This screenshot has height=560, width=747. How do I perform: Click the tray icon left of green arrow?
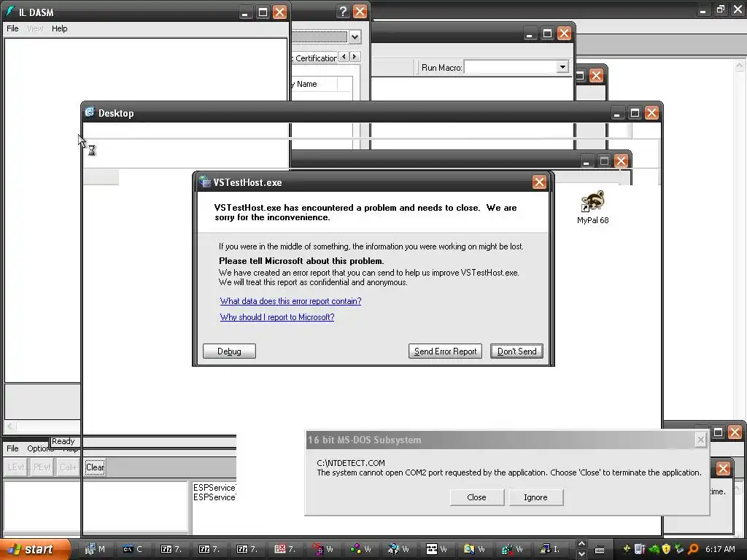click(x=640, y=549)
